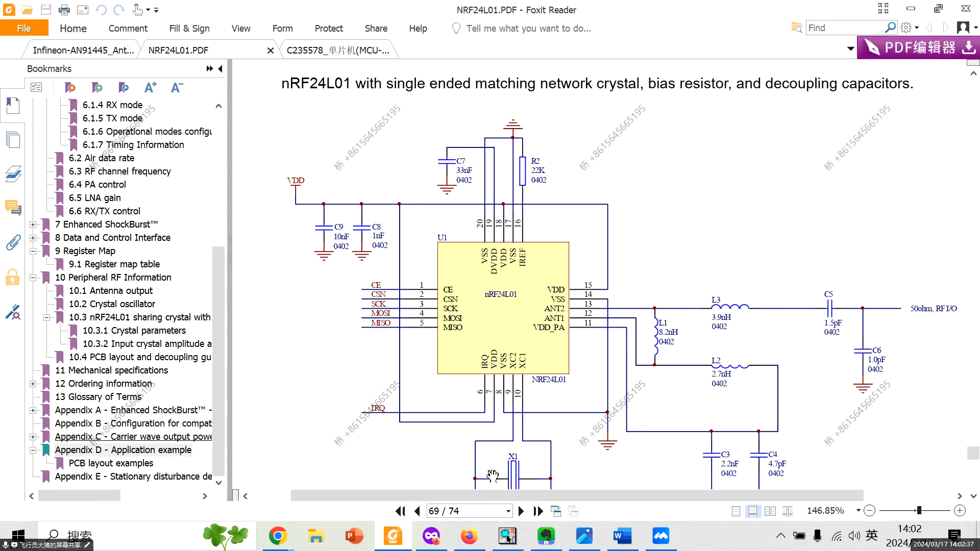
Task: Enable continuous facing view mode
Action: coord(788,511)
